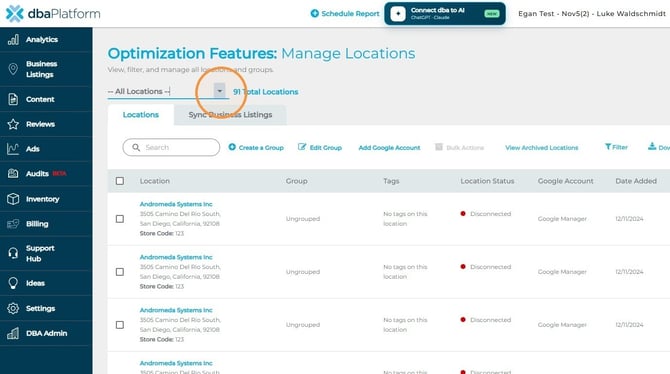Viewport: 670px width, 374px height.
Task: Click the Location Status column header
Action: [x=487, y=181]
